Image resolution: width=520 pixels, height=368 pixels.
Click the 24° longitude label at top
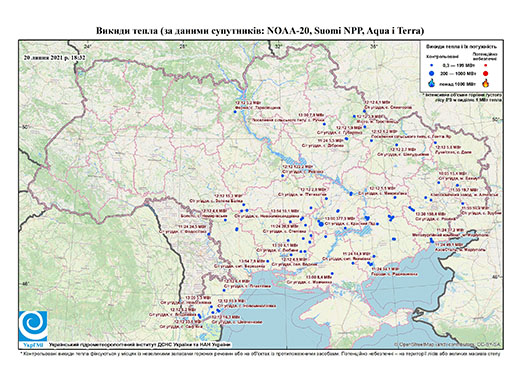click(x=87, y=46)
